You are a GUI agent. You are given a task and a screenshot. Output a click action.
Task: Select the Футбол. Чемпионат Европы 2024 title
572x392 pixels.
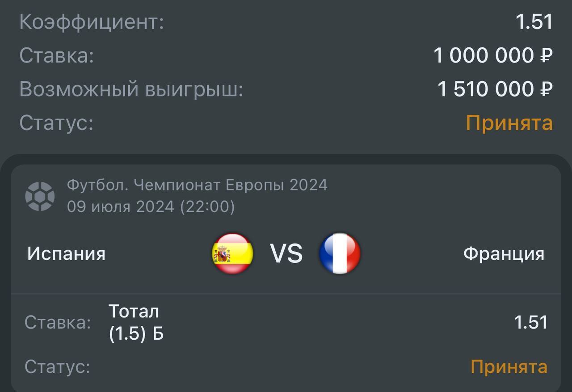tap(197, 185)
